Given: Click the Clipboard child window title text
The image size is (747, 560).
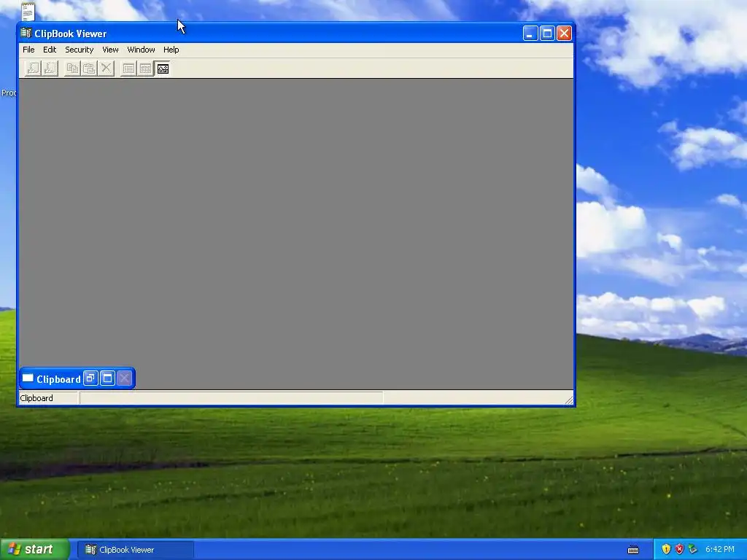Looking at the screenshot, I should click(58, 379).
